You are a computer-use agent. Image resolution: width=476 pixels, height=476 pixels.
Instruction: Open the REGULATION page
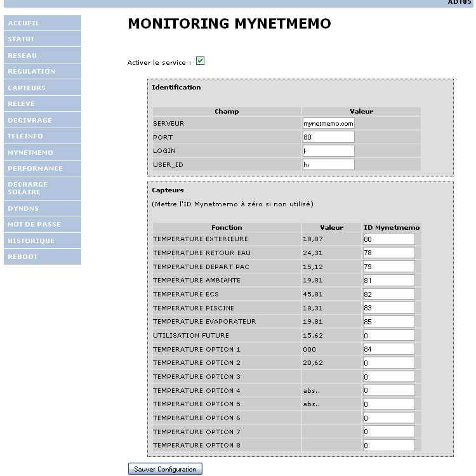tap(43, 71)
